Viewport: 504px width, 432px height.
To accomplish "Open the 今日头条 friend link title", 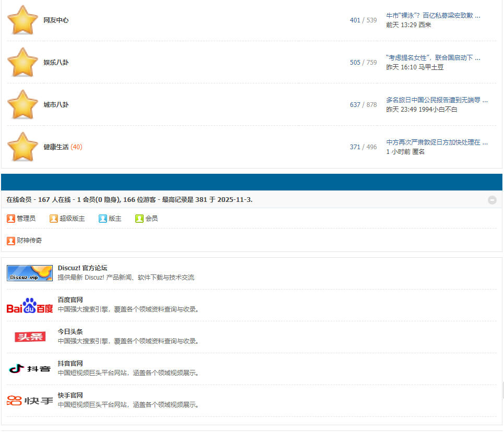I will click(x=70, y=332).
